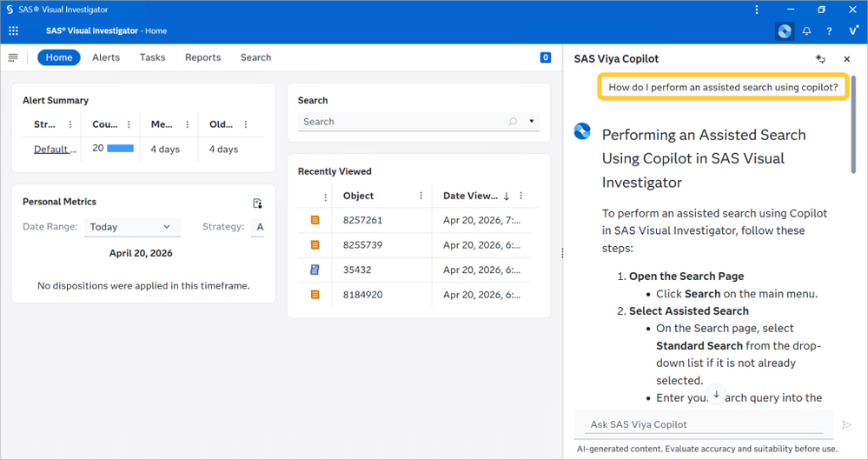Image resolution: width=868 pixels, height=460 pixels.
Task: Open object 8257261
Action: [362, 220]
